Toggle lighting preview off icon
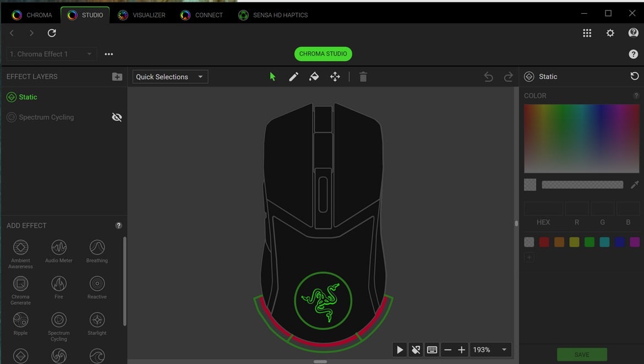The width and height of the screenshot is (644, 364). pos(416,350)
